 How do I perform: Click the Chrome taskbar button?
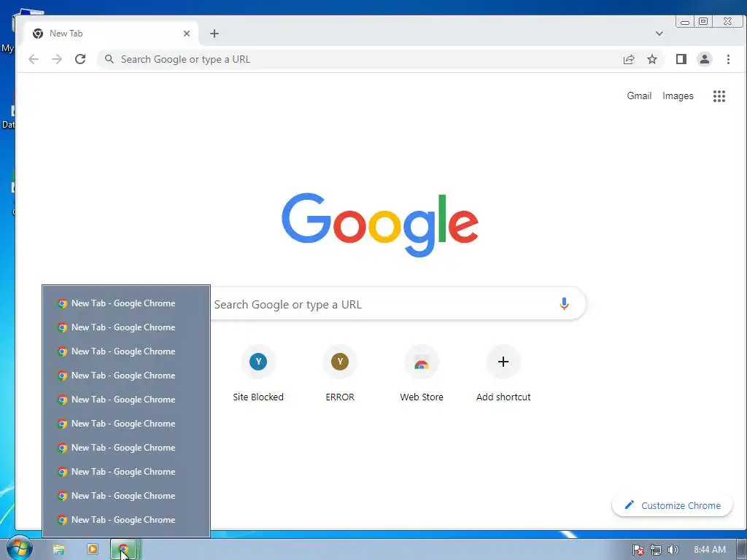(125, 550)
